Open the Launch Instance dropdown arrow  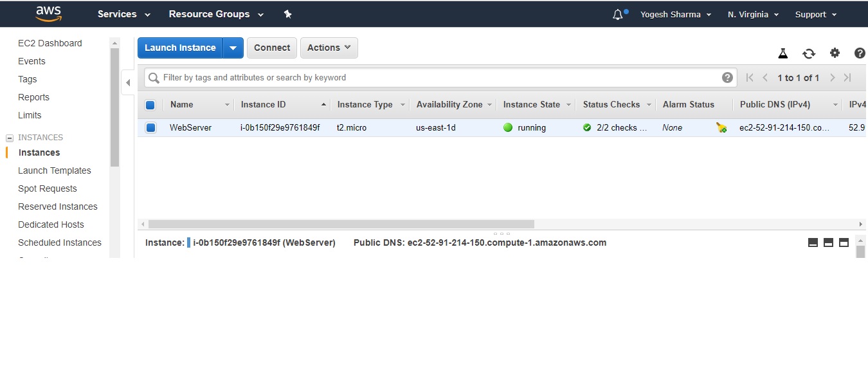coord(233,47)
